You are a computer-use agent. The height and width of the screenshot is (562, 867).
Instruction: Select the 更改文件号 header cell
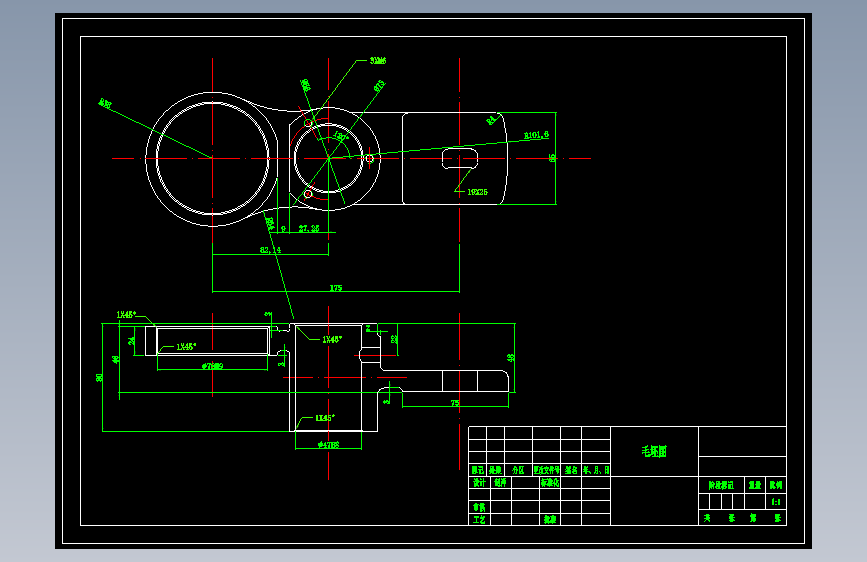pyautogui.click(x=546, y=470)
